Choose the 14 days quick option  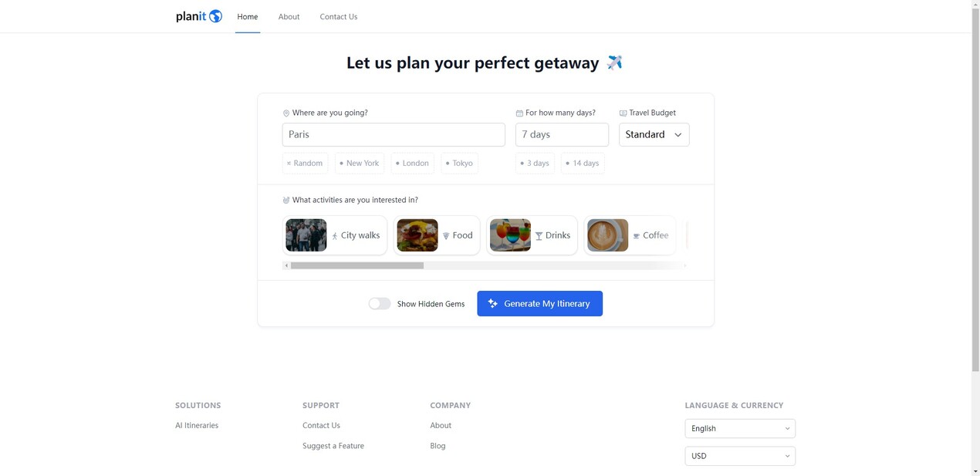(x=583, y=164)
